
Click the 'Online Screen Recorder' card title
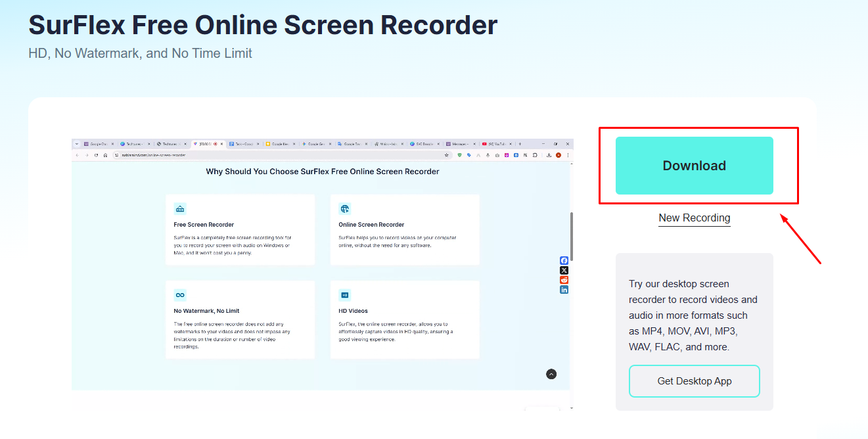[371, 225]
